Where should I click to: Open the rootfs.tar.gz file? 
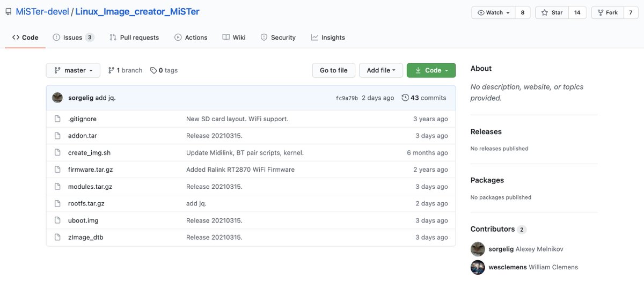point(86,203)
